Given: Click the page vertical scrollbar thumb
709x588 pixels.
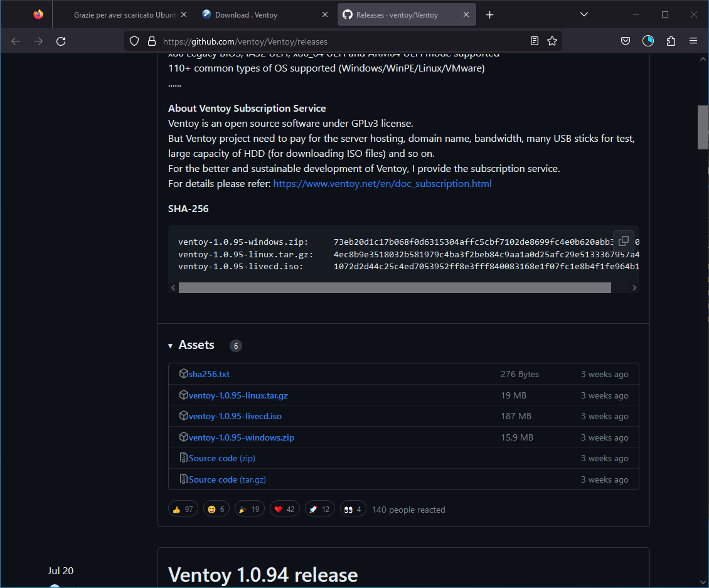Looking at the screenshot, I should [703, 127].
